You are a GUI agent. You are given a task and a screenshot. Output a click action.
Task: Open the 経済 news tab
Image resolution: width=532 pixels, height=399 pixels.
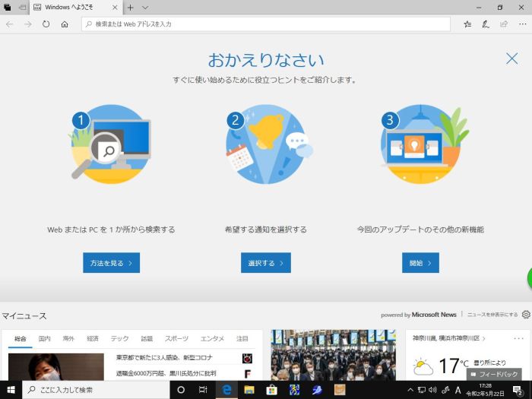click(93, 338)
